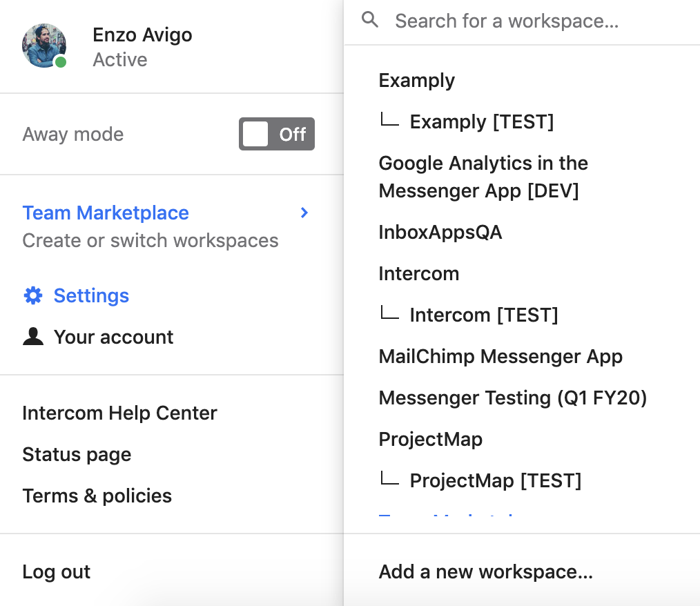Click the Settings gear icon
The image size is (700, 606).
click(x=33, y=296)
